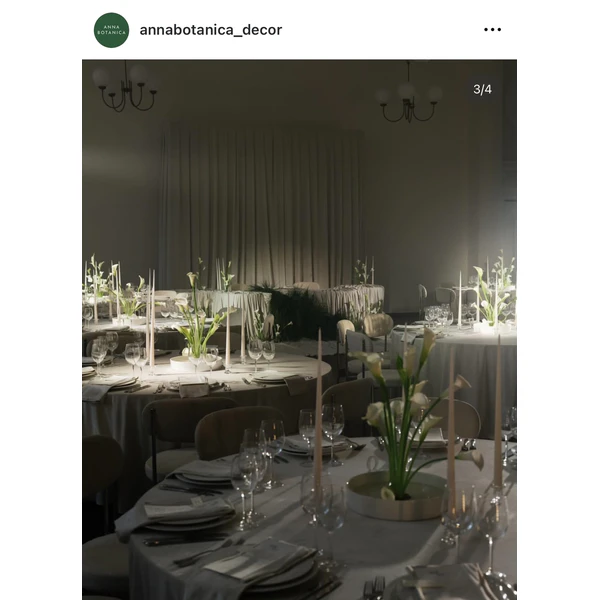
Task: Click the stacked plates with napkin at front-left
Action: click(189, 515)
